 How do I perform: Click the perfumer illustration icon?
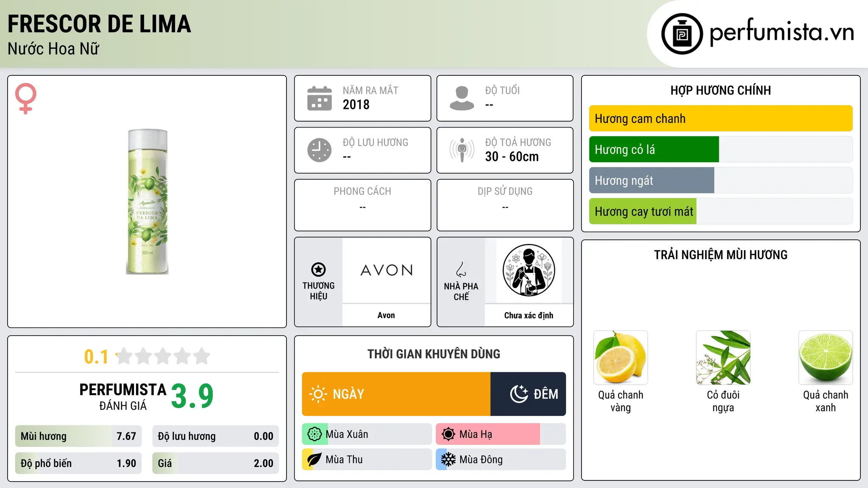[529, 270]
